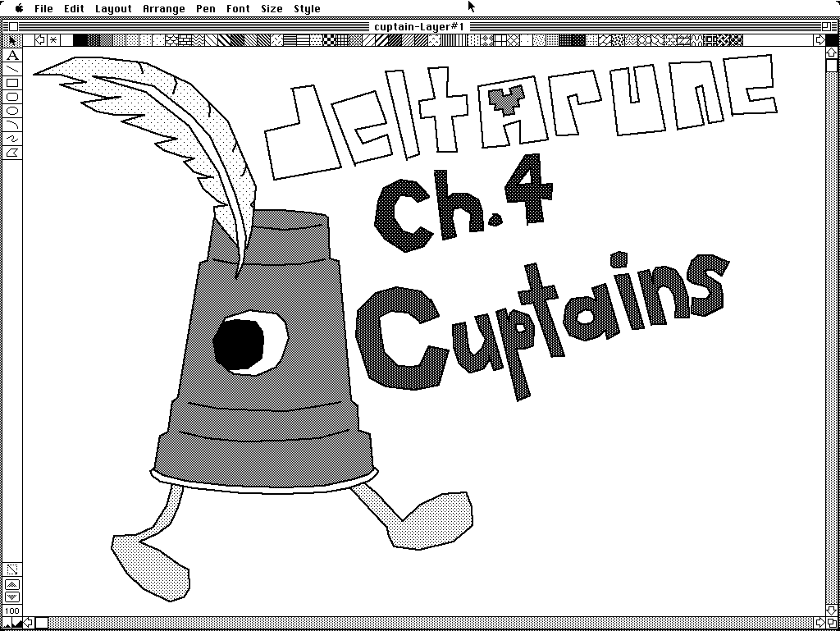
Task: Choose the checkerboard fill pattern
Action: (x=328, y=40)
